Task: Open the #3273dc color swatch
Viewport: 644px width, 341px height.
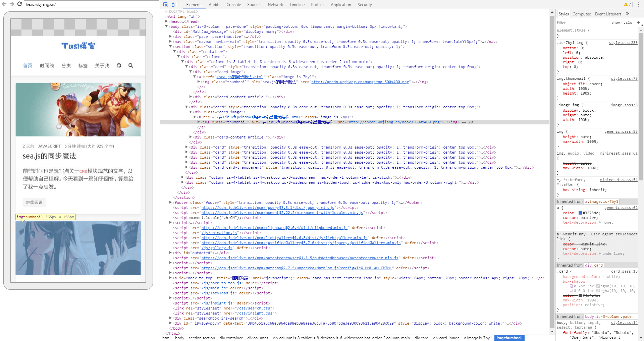Action: pos(580,213)
